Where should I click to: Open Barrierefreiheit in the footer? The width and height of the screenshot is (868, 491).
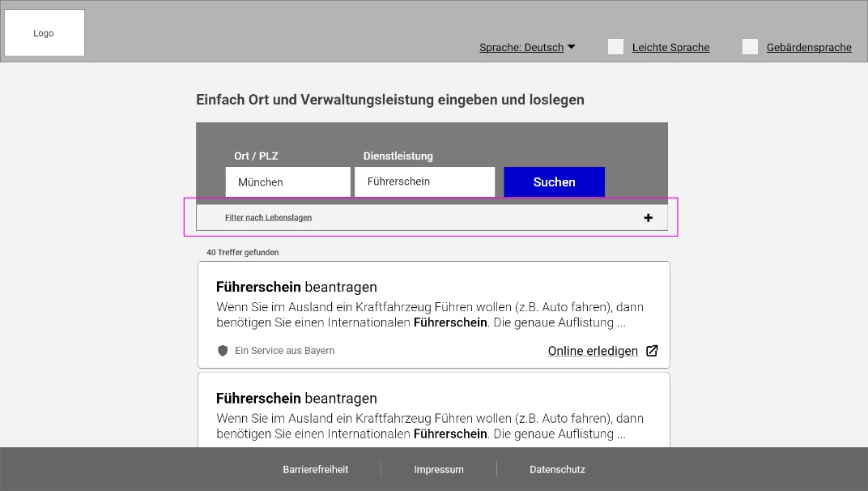(x=316, y=469)
